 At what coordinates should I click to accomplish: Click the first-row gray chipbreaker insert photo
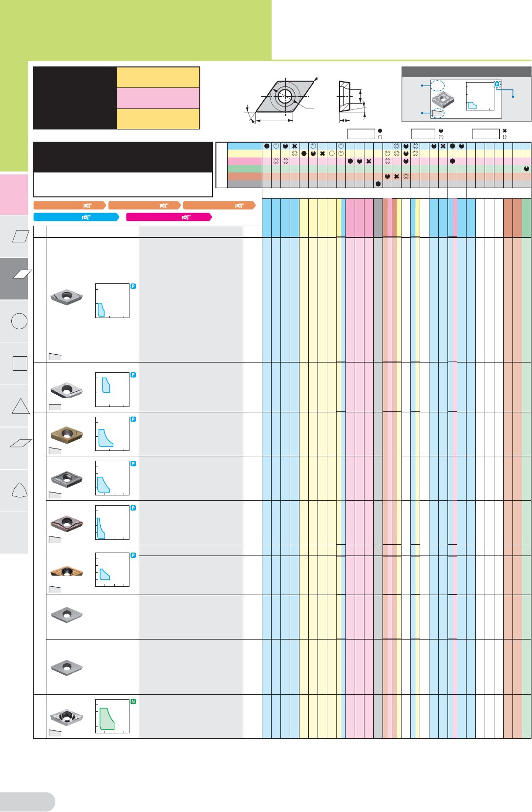click(67, 297)
